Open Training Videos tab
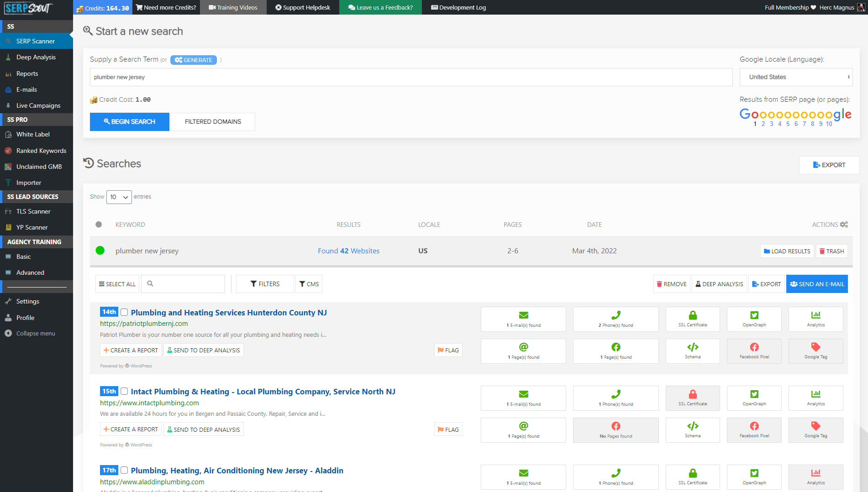The height and width of the screenshot is (492, 868). click(233, 7)
